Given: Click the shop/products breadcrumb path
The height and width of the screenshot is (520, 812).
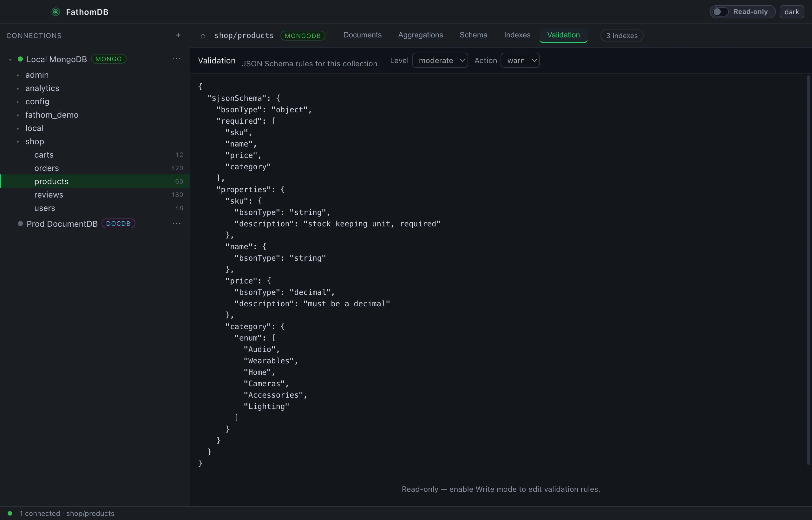Looking at the screenshot, I should [x=244, y=36].
